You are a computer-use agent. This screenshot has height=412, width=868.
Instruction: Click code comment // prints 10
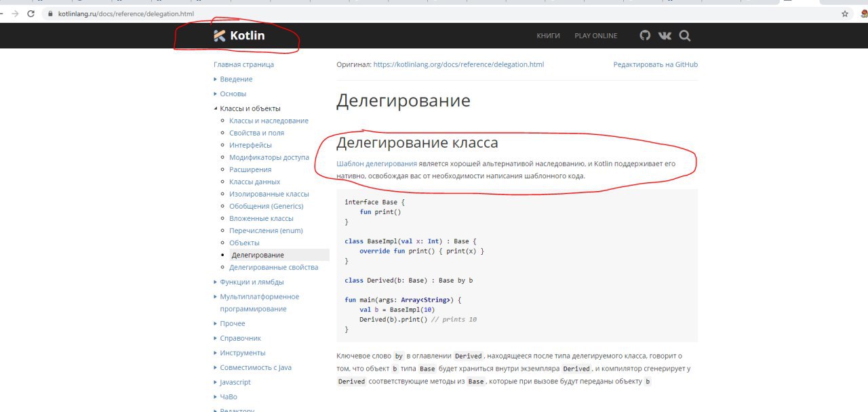[x=454, y=319]
